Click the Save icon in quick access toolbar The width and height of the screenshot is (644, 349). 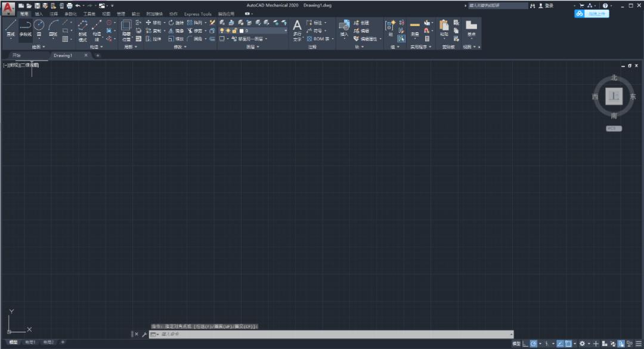[x=37, y=5]
